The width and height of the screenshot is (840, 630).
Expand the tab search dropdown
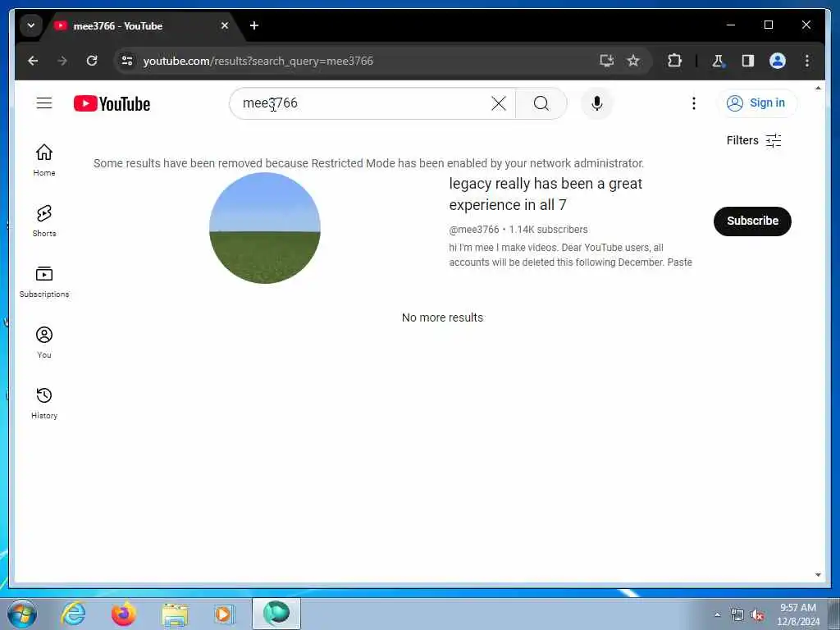31,25
